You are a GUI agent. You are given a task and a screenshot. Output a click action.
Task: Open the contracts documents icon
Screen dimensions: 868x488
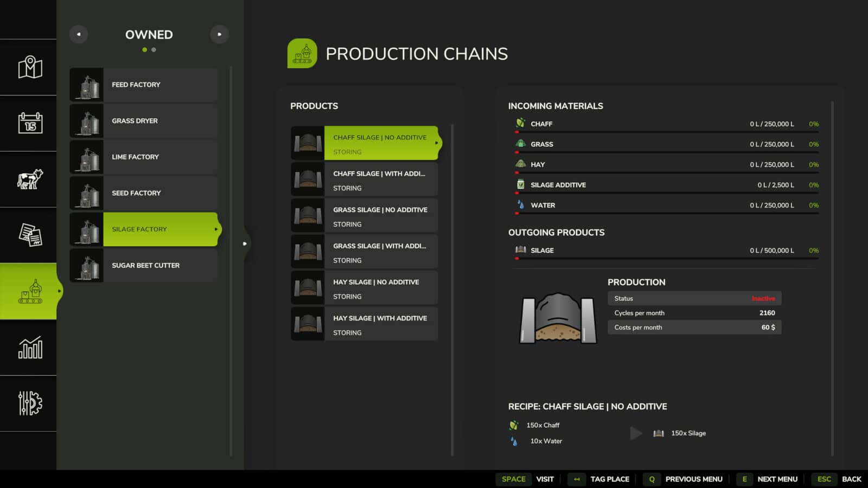[30, 235]
